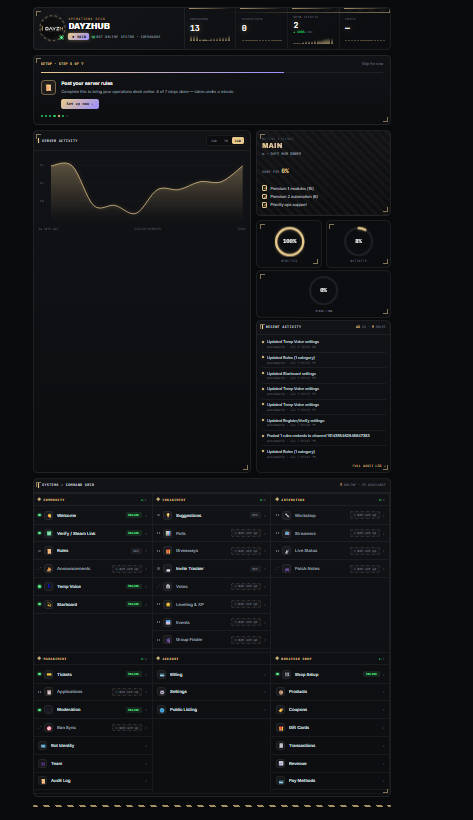Click the Activity ring gauge
Viewport: 473px width, 820px height.
tap(358, 241)
